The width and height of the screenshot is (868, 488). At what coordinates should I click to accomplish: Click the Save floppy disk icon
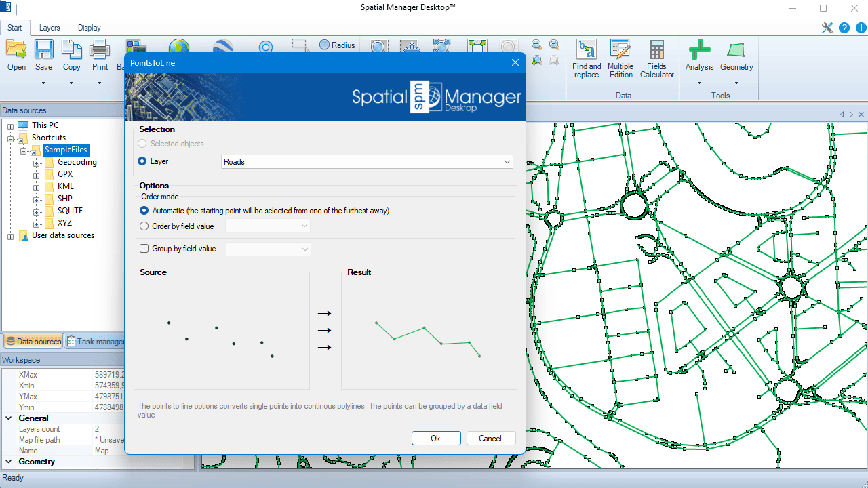44,49
